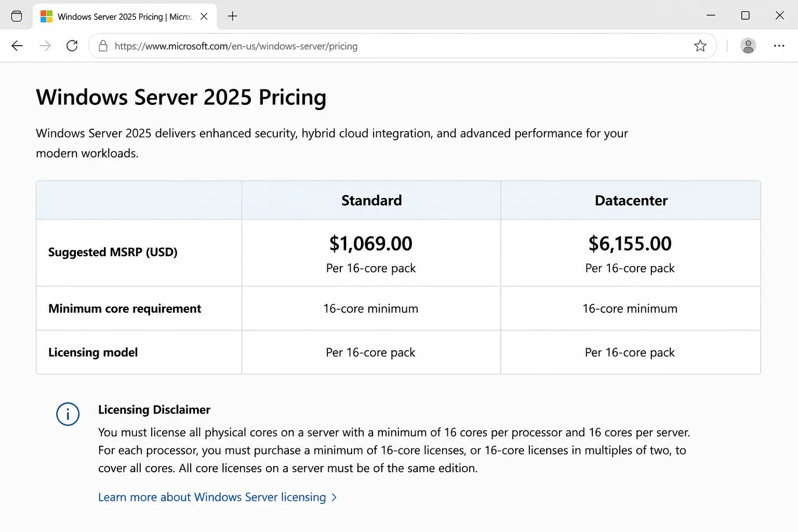Click Standard's 16-core minimum cell
Image resolution: width=798 pixels, height=532 pixels.
(x=371, y=309)
